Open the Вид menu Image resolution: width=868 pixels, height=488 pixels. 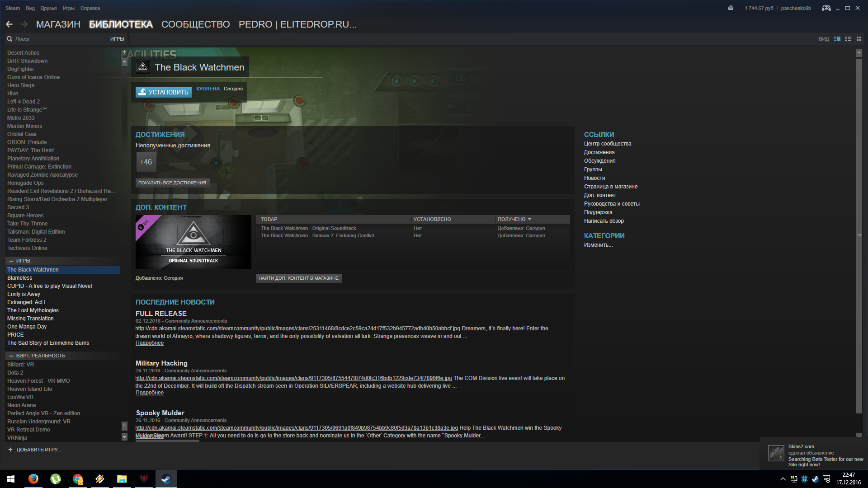point(30,8)
